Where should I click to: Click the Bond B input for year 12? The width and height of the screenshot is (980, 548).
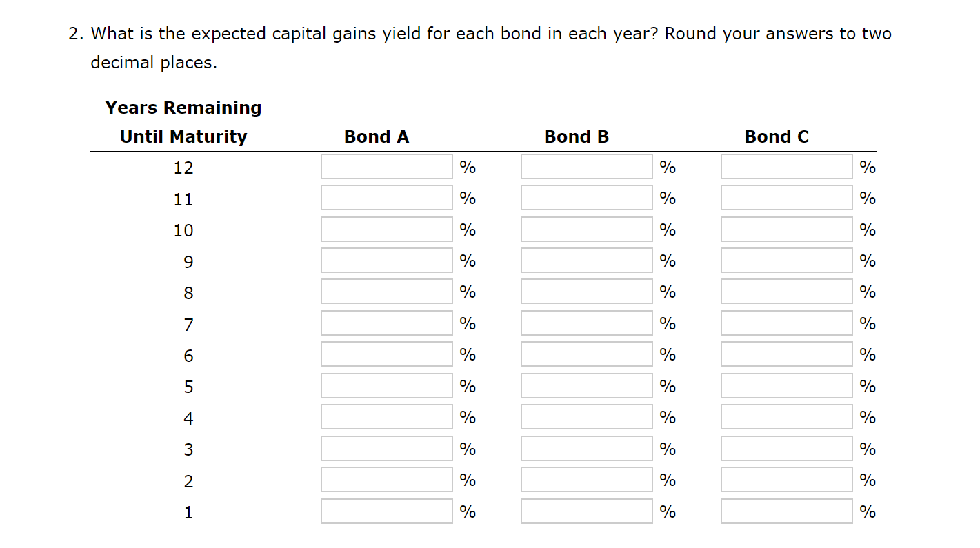[x=586, y=165]
